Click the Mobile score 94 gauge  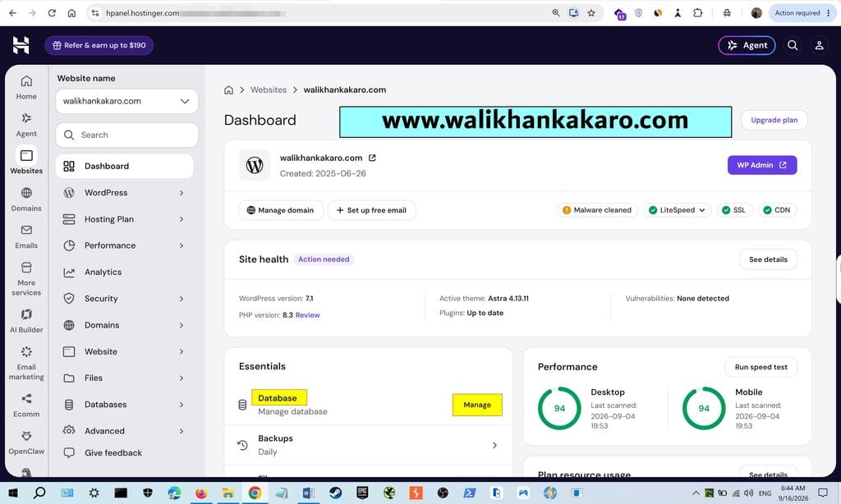point(704,409)
